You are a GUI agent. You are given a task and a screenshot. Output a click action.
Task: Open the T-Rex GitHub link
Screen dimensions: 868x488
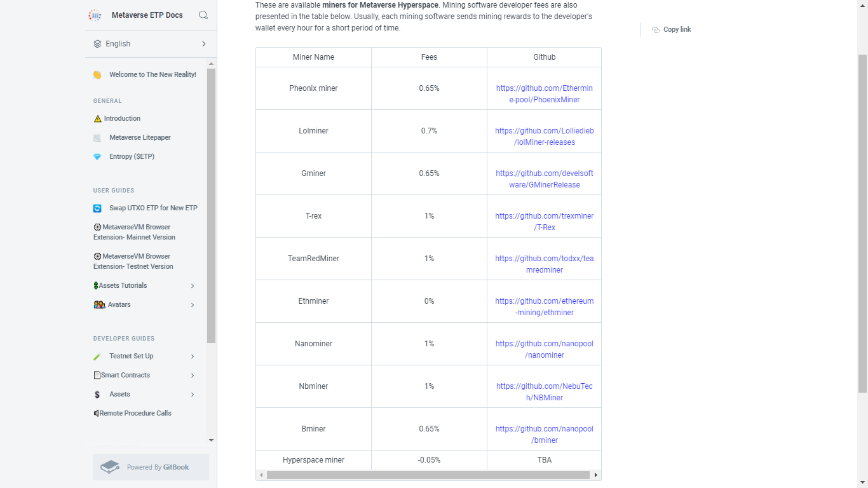pos(545,222)
